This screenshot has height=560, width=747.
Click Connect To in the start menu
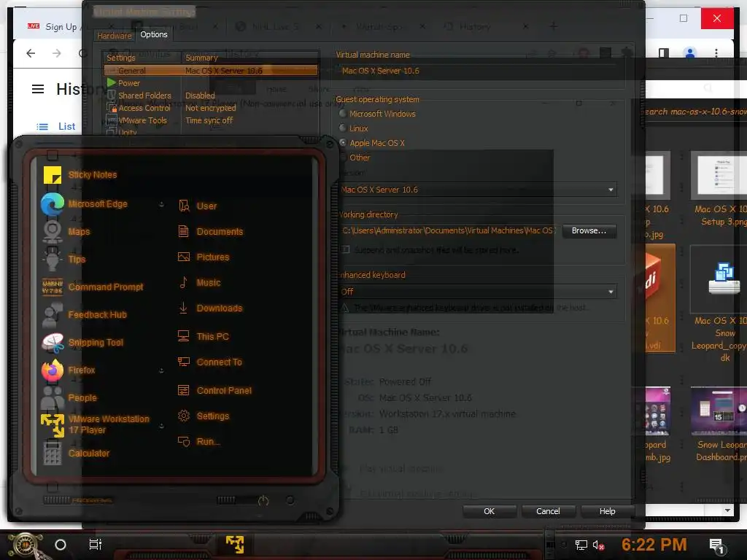[209, 362]
